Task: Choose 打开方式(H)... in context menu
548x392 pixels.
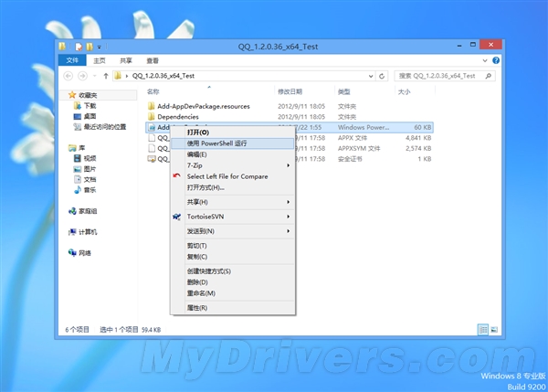Action: point(233,188)
